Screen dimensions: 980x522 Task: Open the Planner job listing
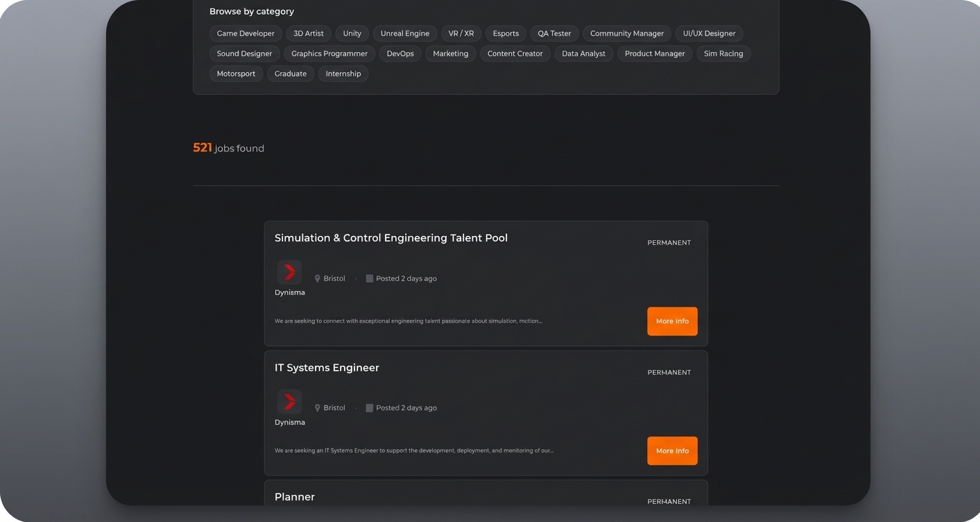click(x=294, y=496)
